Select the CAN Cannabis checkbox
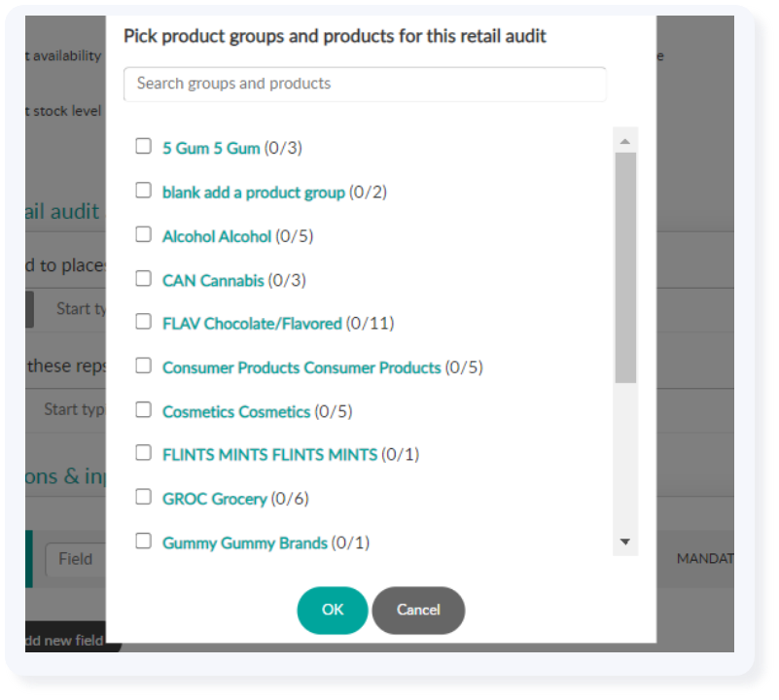Screen dimensions: 779x700 tap(144, 278)
